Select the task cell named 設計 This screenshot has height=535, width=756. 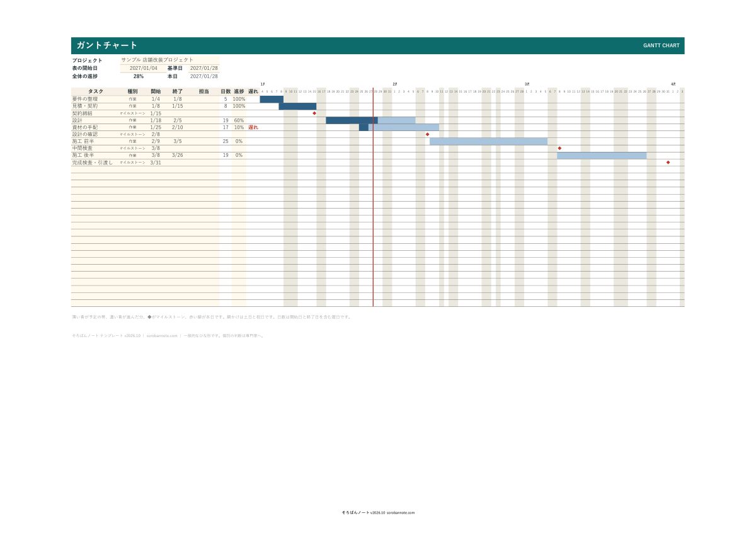pyautogui.click(x=77, y=120)
